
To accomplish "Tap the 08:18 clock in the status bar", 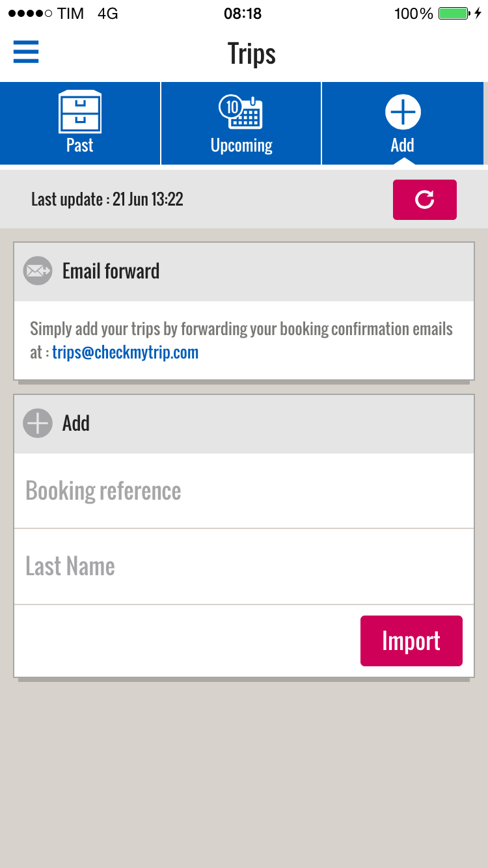I will (x=243, y=14).
